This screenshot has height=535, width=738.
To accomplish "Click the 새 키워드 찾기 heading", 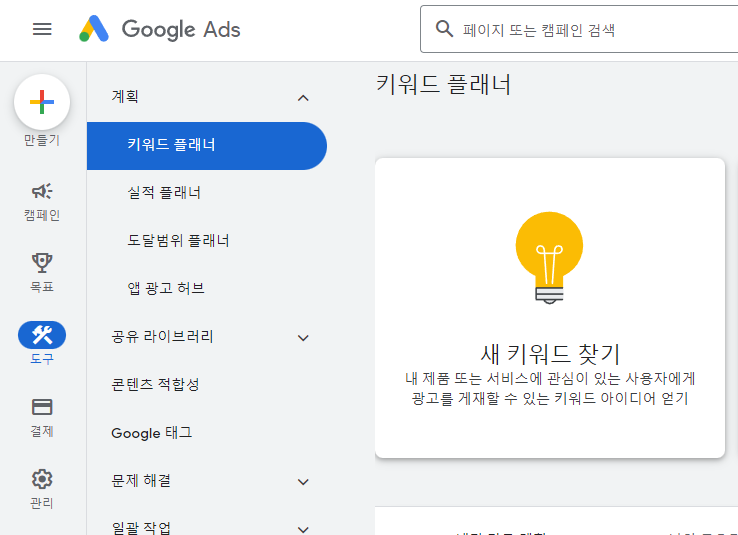I will [550, 354].
